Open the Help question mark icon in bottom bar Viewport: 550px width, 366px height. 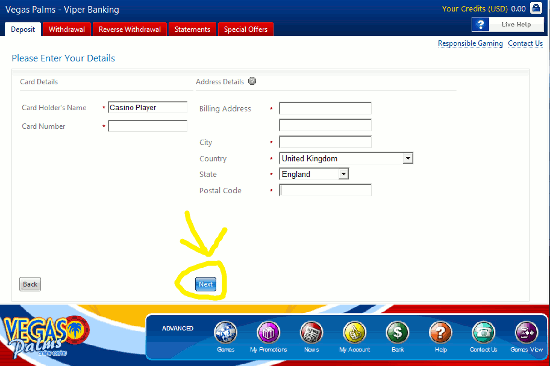point(441,333)
